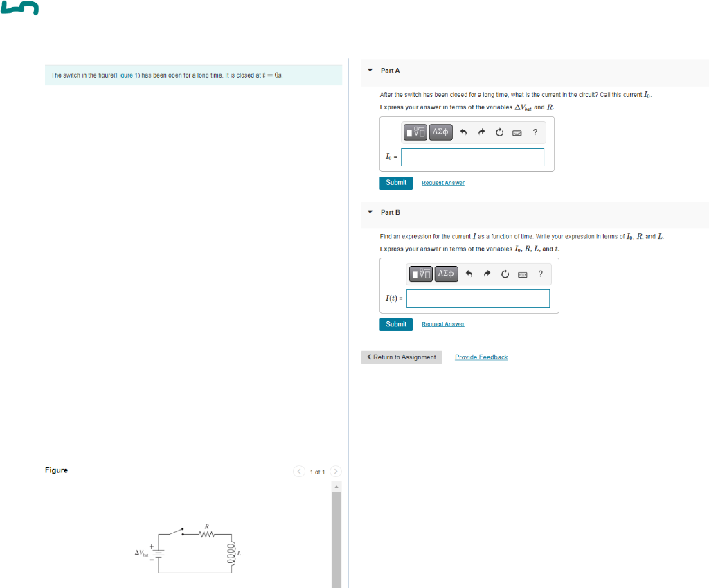Open keyboard shortcuts for the Part B editor
This screenshot has width=709, height=588.
521,274
